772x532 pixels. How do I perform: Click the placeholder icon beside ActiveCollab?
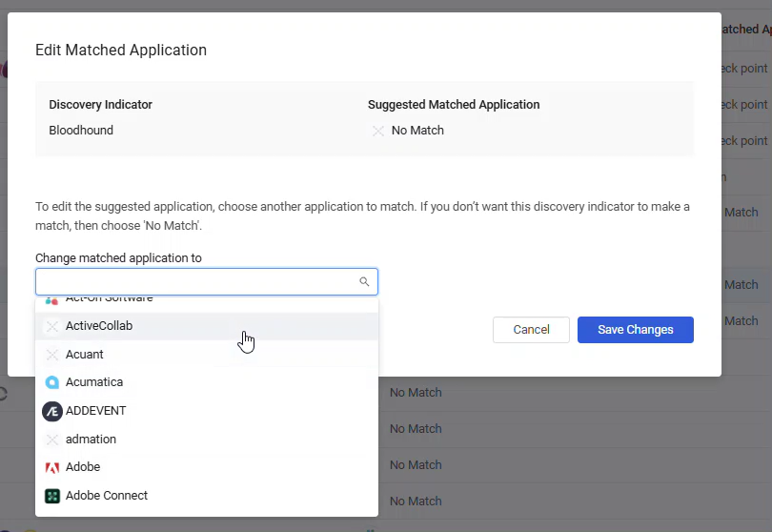click(52, 326)
